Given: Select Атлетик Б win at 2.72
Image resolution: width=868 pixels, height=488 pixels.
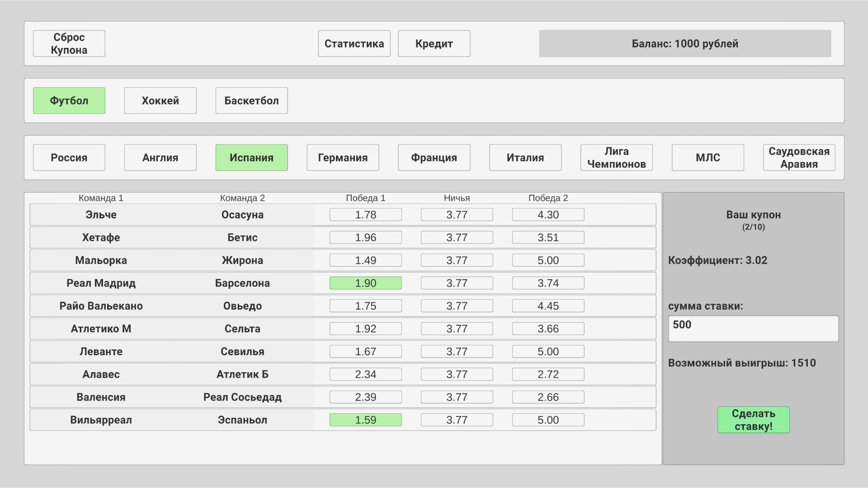Looking at the screenshot, I should 547,374.
